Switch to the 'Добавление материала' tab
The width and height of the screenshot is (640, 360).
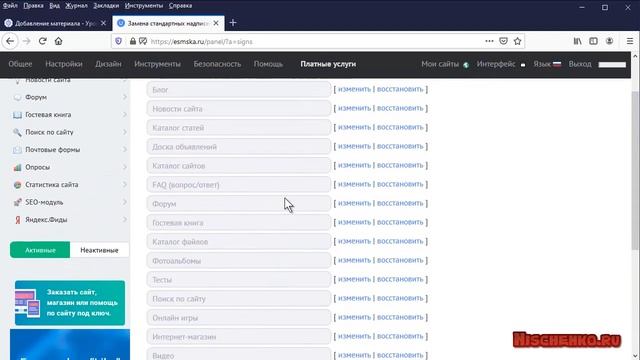(55, 23)
